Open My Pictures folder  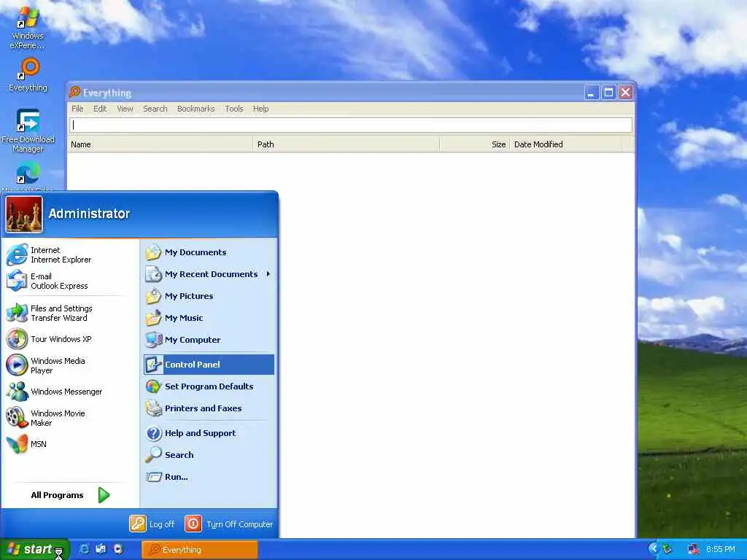click(209, 296)
